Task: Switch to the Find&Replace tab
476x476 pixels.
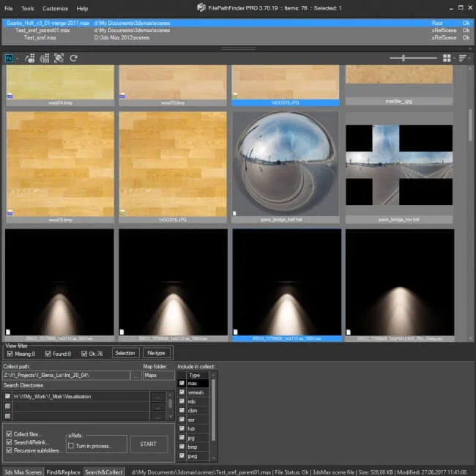Action: click(x=64, y=471)
